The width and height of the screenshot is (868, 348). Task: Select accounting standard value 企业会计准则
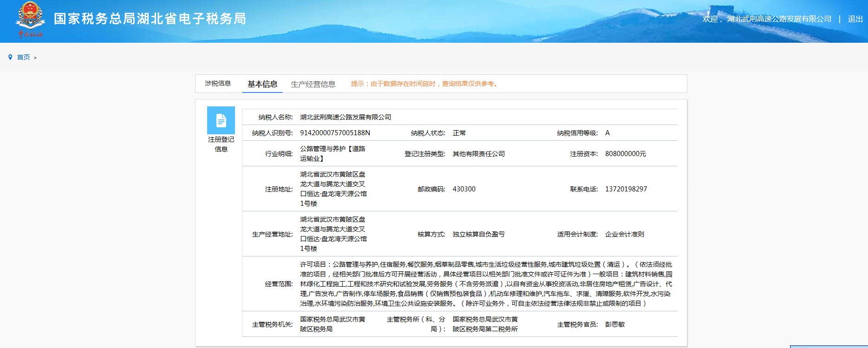(x=625, y=234)
